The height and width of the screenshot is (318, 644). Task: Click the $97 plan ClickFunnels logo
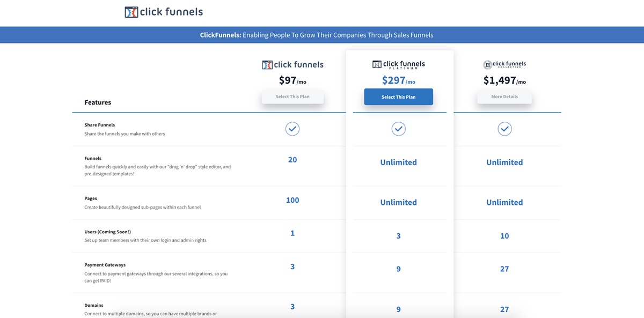coord(292,65)
